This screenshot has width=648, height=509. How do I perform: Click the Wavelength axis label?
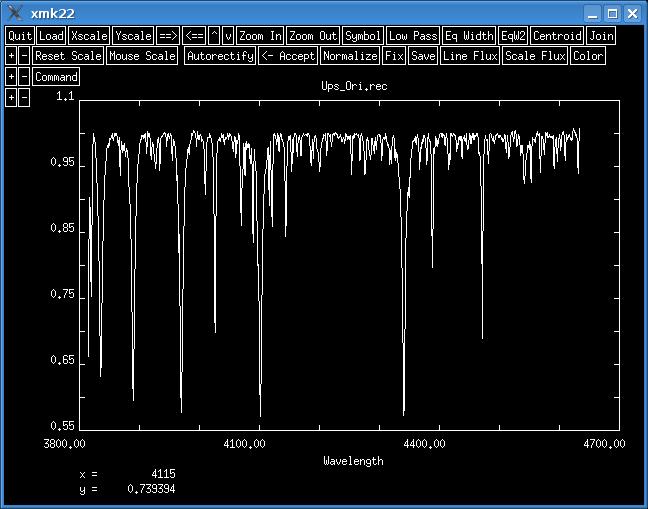tap(353, 461)
